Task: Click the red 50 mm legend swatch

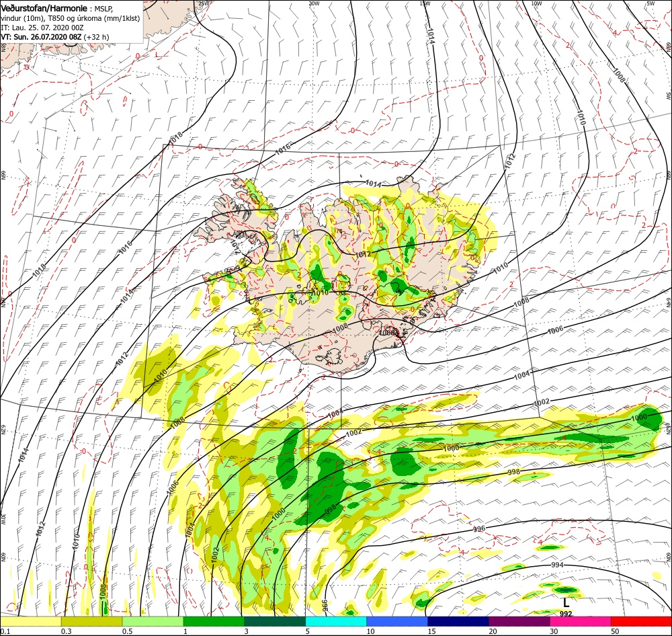Action: [641, 621]
